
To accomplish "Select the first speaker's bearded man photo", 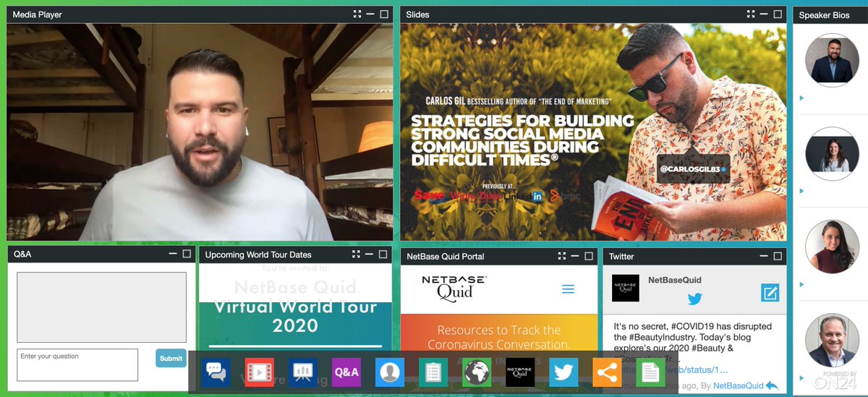I will (831, 59).
